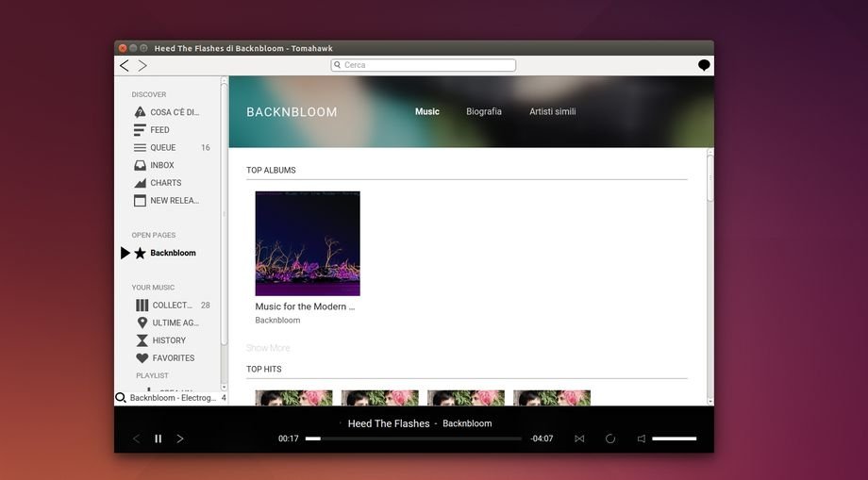Navigate back with the toolbar arrow
The height and width of the screenshot is (480, 868).
click(124, 65)
